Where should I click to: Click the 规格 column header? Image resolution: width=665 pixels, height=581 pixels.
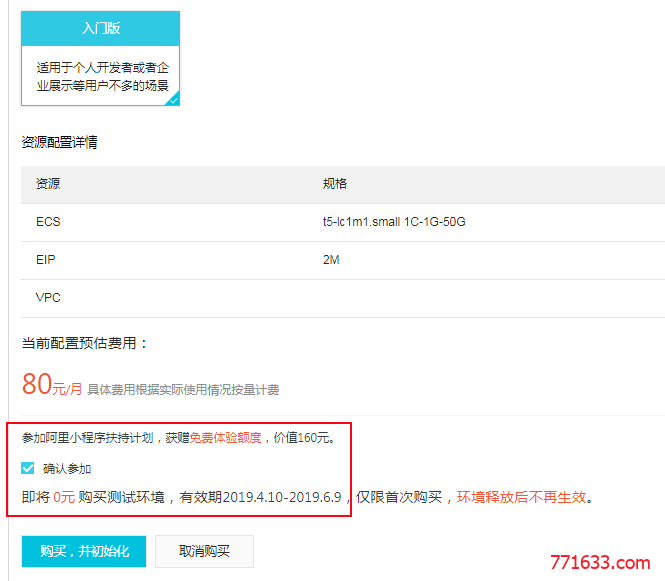[x=335, y=184]
